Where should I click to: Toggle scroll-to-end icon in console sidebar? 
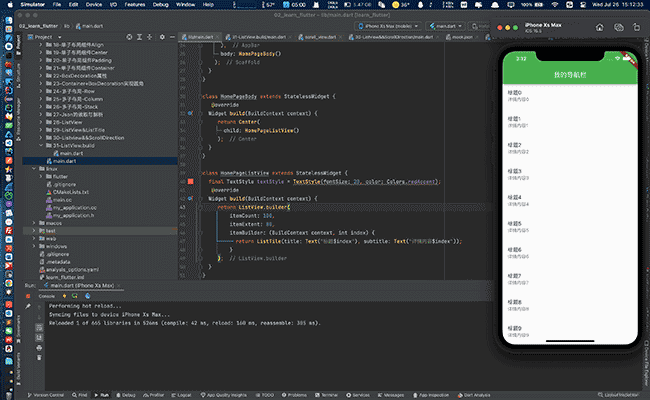(39, 337)
